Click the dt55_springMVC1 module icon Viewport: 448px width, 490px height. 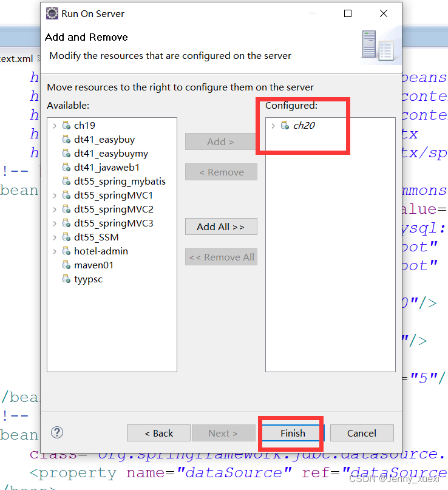coord(66,196)
